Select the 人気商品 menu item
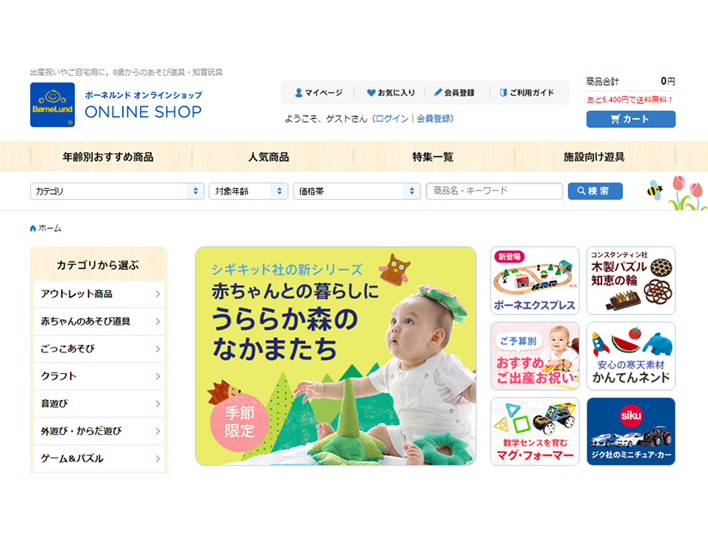This screenshot has width=708, height=537. click(269, 157)
